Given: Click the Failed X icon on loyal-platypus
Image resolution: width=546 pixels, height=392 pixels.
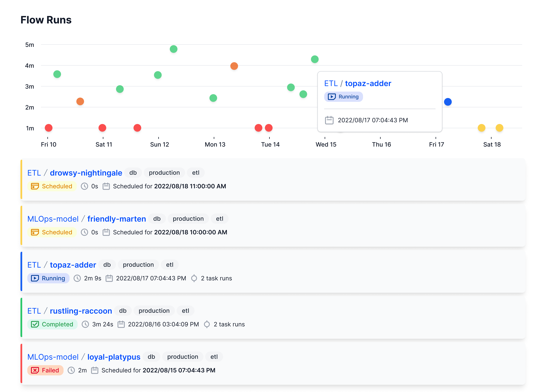Looking at the screenshot, I should pyautogui.click(x=35, y=370).
